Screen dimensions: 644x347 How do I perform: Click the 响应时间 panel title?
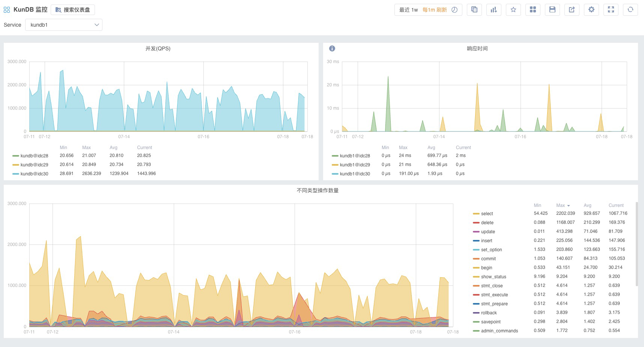click(477, 48)
